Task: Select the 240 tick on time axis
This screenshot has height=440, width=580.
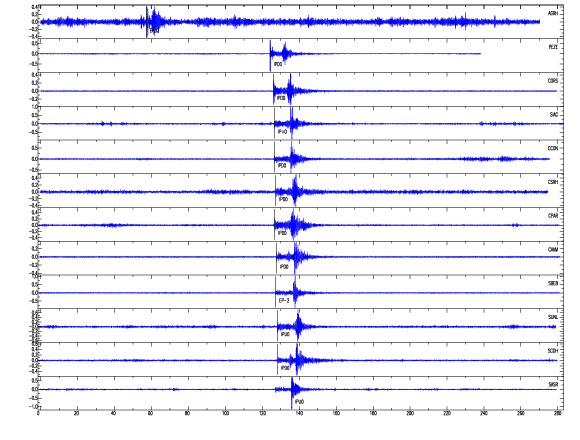Action: point(484,413)
